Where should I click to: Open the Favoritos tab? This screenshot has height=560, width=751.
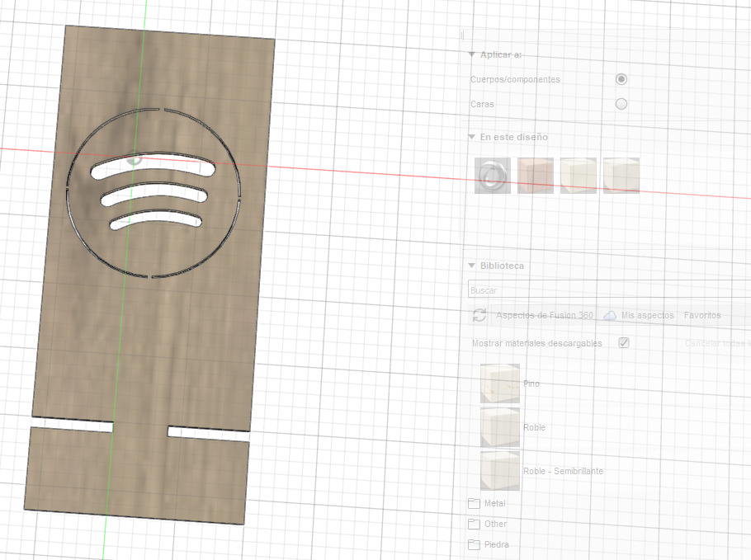point(702,315)
